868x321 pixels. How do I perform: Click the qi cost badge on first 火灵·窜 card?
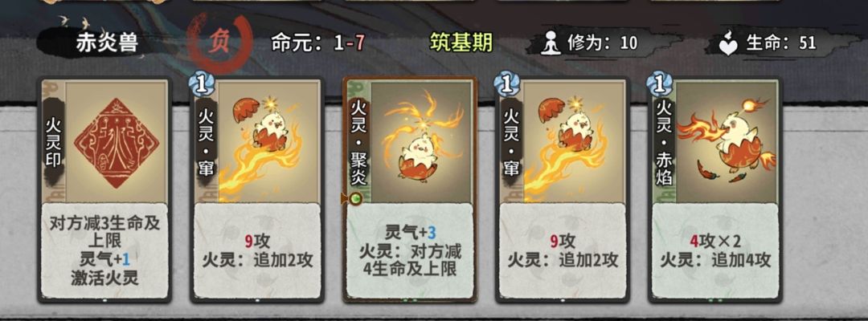coord(202,84)
